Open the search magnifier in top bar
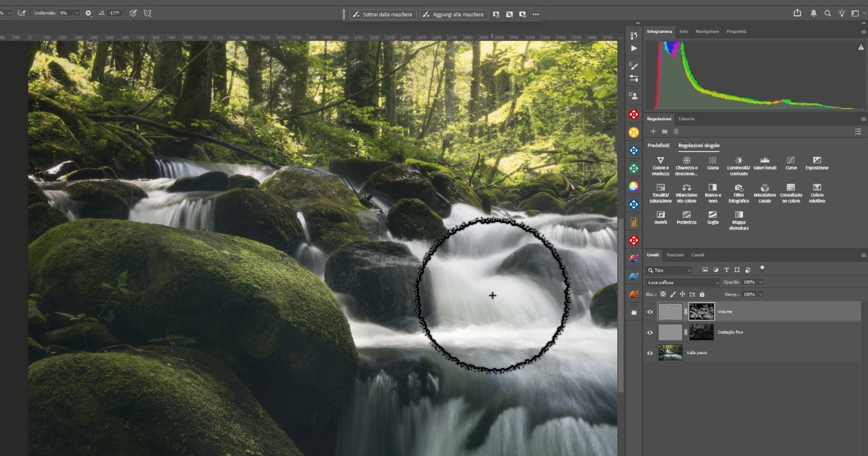 tap(828, 13)
